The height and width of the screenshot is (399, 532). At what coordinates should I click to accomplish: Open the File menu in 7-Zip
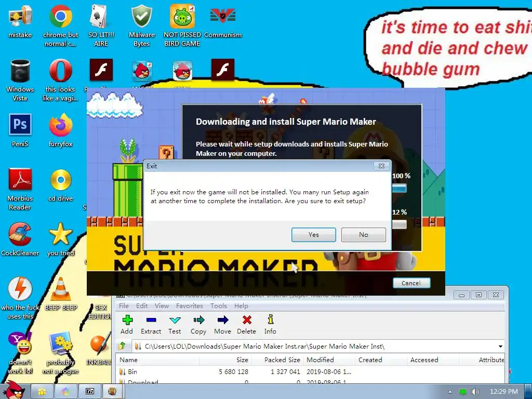click(x=124, y=305)
